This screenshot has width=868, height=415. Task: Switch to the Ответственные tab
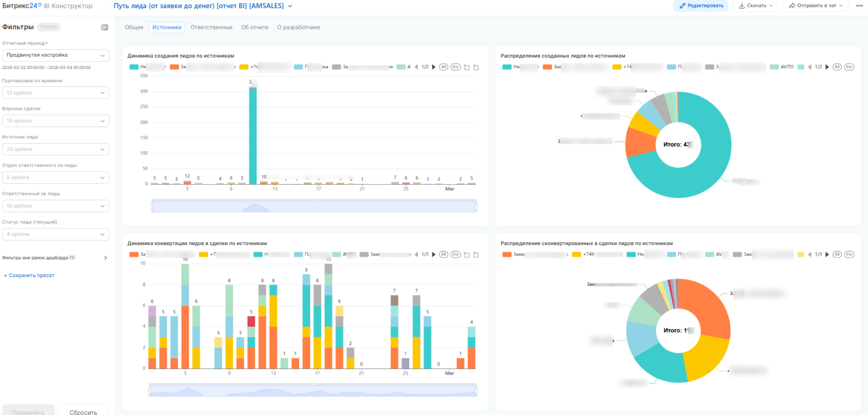[x=211, y=27]
